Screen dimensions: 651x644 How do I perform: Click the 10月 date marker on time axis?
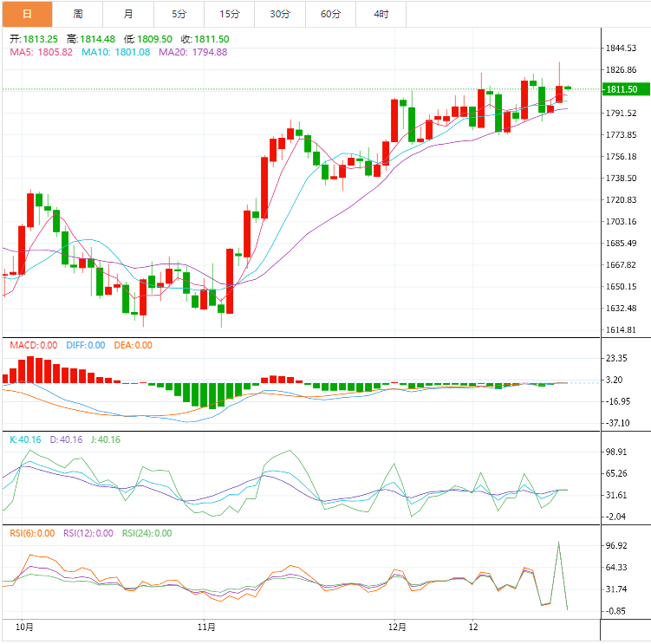pyautogui.click(x=26, y=626)
